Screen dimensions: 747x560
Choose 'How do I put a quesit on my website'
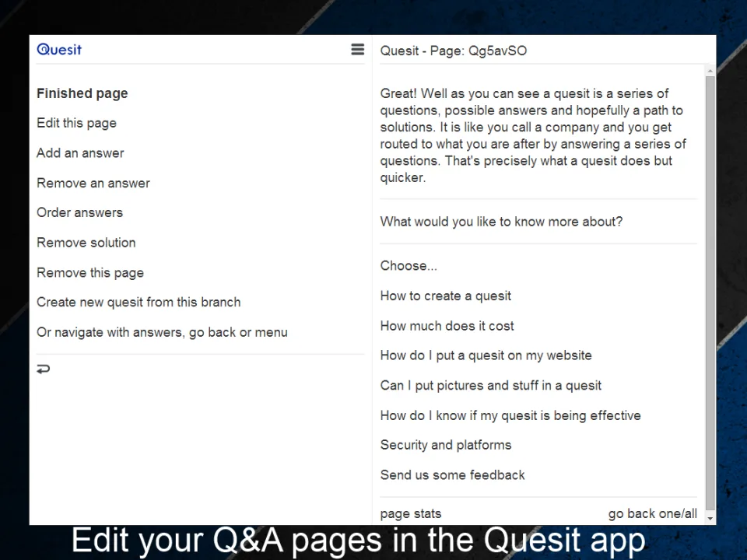pos(486,355)
